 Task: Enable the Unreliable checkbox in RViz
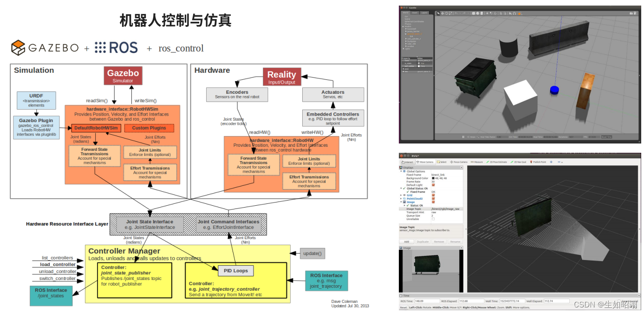click(433, 219)
